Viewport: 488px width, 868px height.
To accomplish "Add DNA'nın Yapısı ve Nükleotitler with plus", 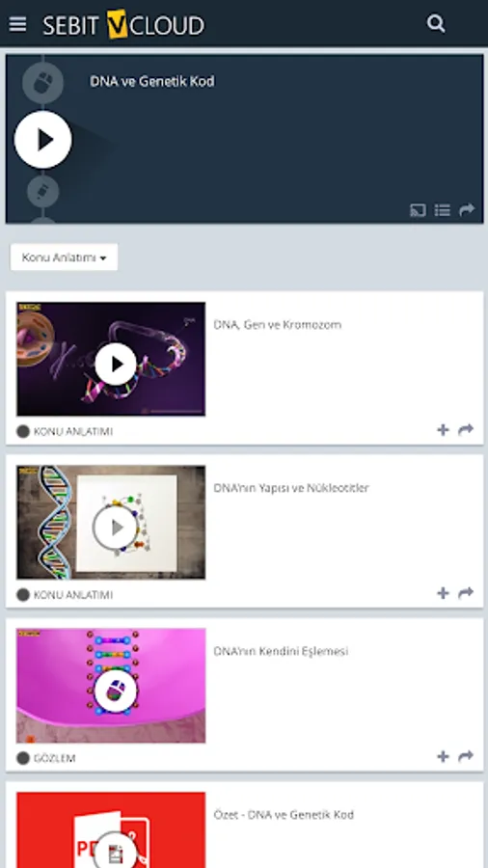I will (443, 593).
